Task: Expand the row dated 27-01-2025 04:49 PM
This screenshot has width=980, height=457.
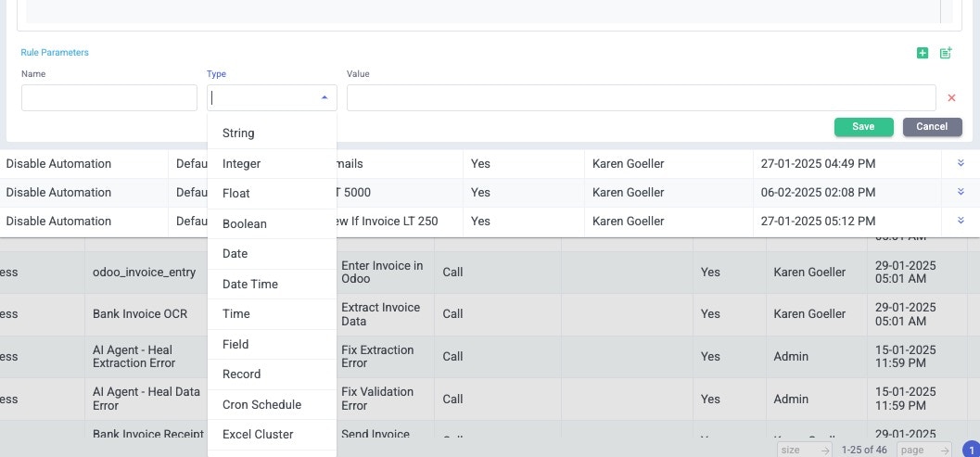Action: [961, 163]
